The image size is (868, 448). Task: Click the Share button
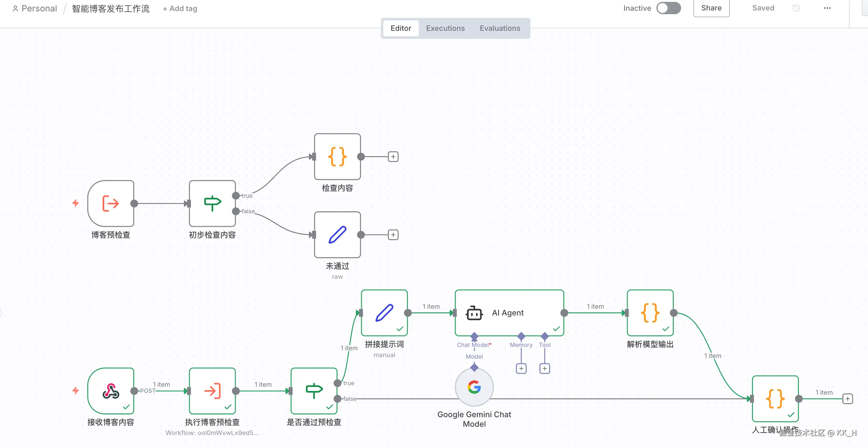coord(711,8)
